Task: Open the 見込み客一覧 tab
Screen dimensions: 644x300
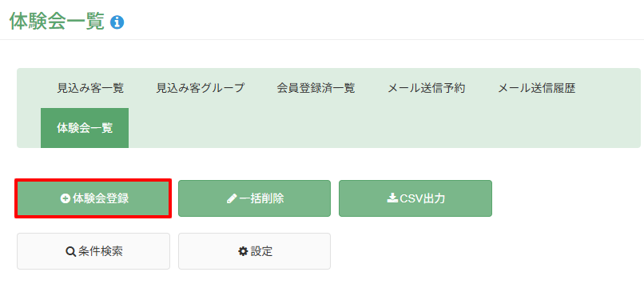Action: pos(90,88)
